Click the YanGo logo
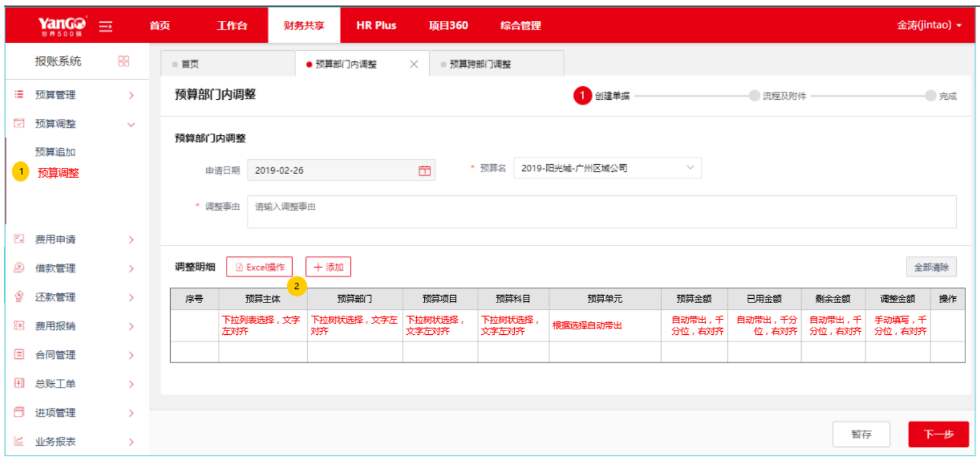Screen dimensions: 980x461 pos(62,25)
